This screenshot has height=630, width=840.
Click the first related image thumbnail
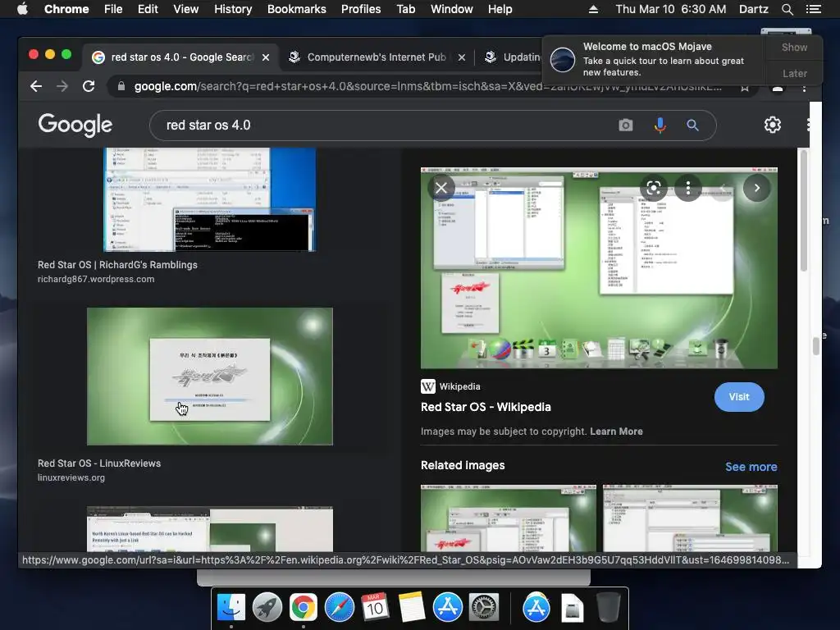(x=508, y=518)
